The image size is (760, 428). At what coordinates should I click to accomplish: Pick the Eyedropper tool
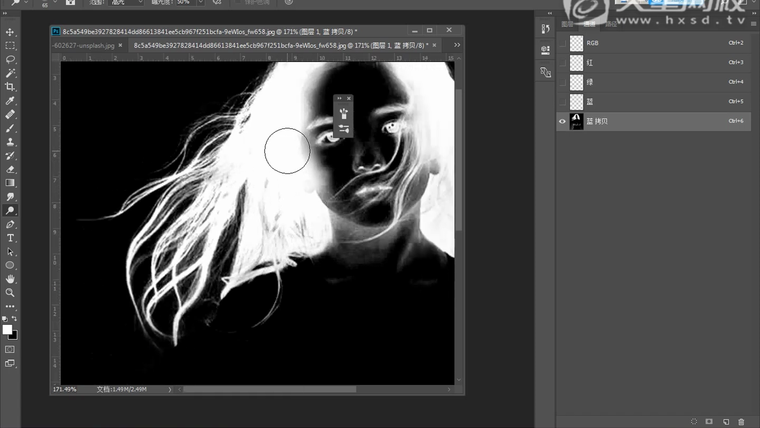click(x=10, y=101)
